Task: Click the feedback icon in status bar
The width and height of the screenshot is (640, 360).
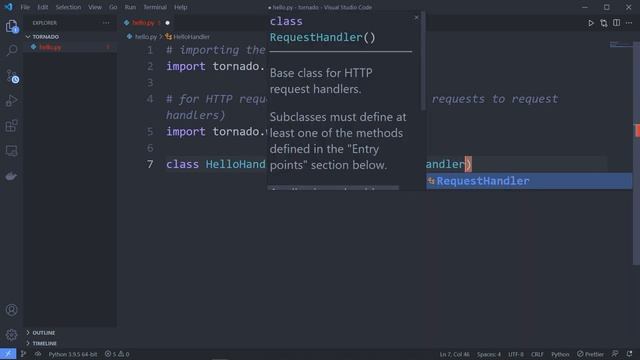Action: point(615,354)
